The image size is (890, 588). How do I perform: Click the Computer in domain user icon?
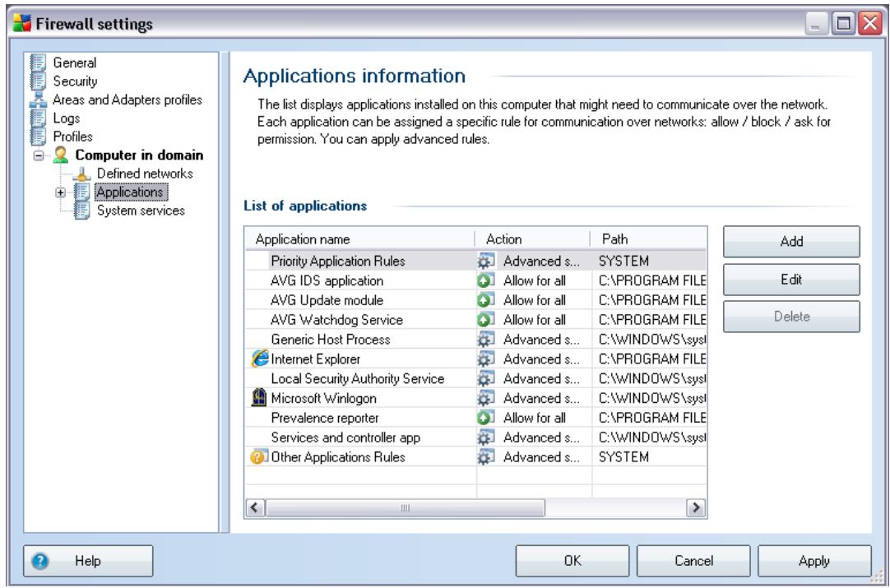(x=60, y=155)
